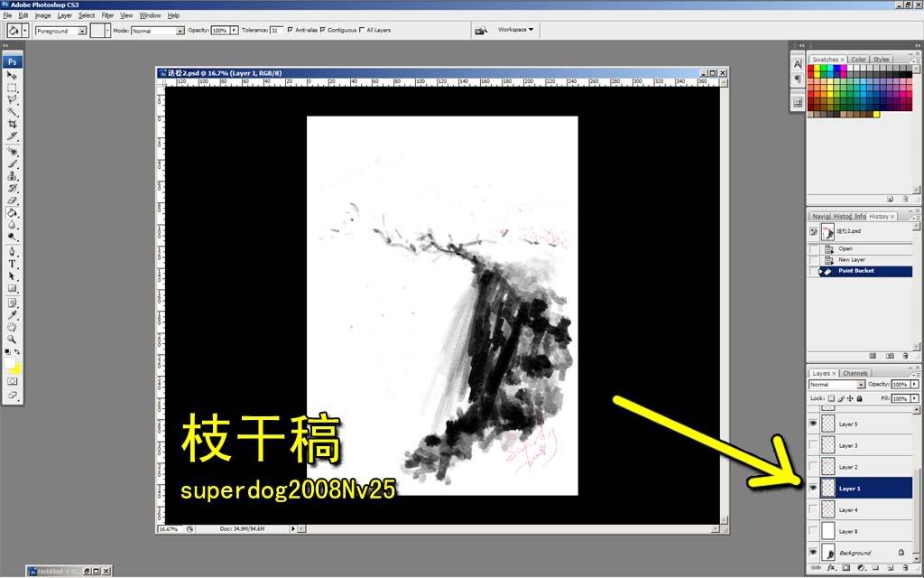
Task: Select the Rectangle shape tool
Action: click(x=12, y=288)
